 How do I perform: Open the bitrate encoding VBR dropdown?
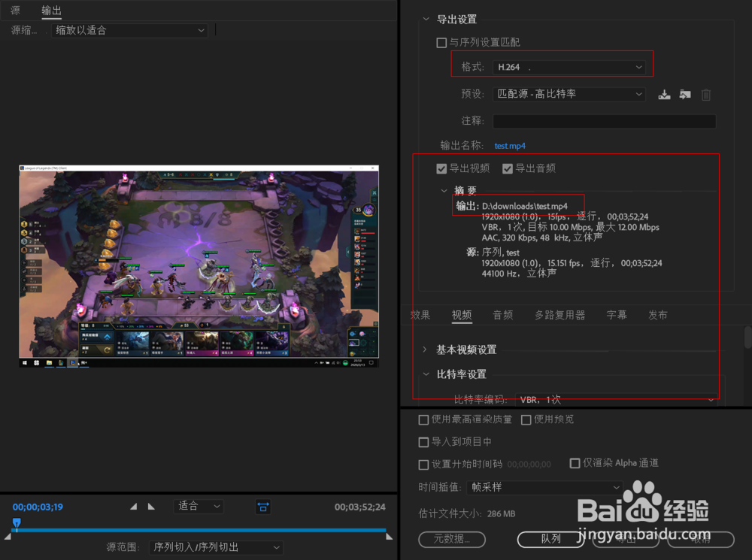click(617, 399)
